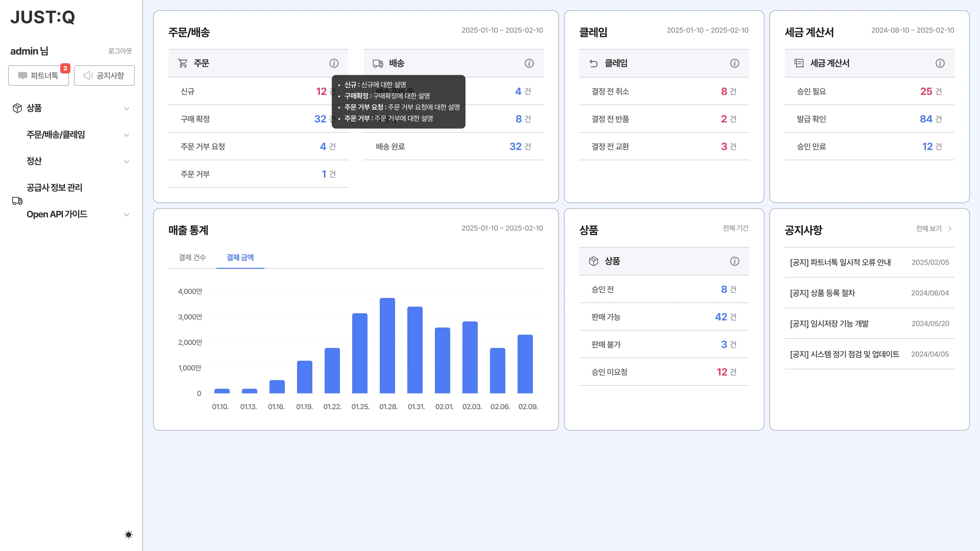
Task: Open the 파트너톡 button
Action: (x=38, y=75)
